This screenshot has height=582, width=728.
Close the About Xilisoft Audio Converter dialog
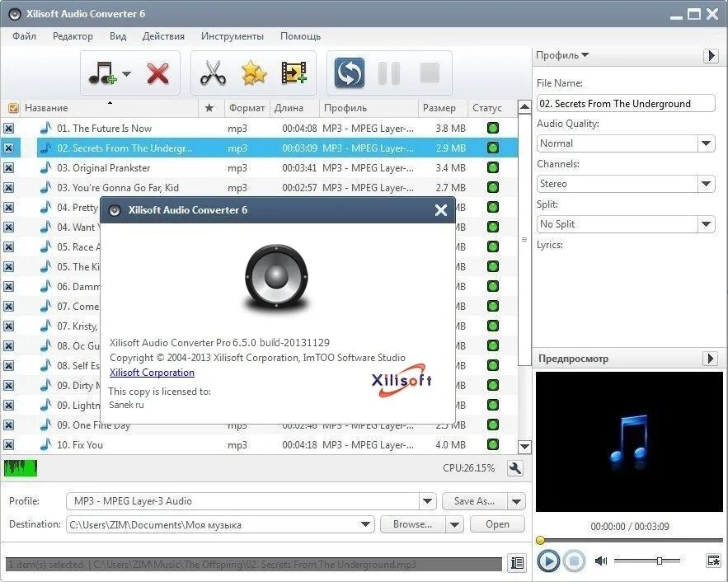[441, 210]
